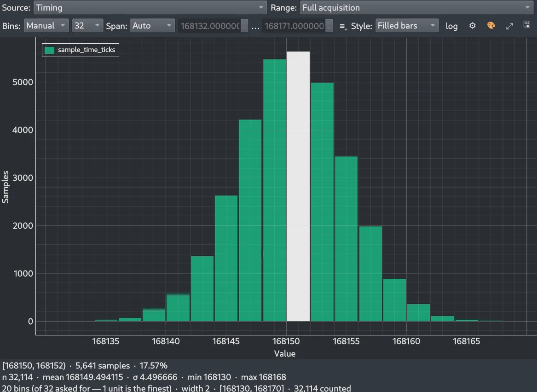Click the max 168168 readout
The width and height of the screenshot is (537, 392).
[x=263, y=377]
